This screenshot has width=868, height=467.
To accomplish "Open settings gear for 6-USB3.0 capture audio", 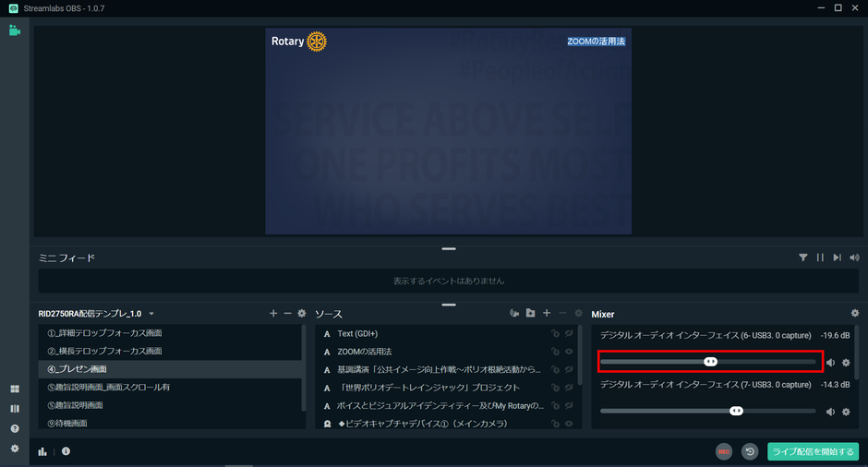I will click(846, 363).
